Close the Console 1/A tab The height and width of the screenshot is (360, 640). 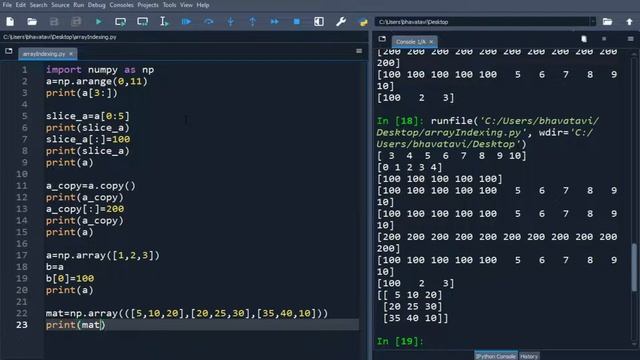[431, 42]
